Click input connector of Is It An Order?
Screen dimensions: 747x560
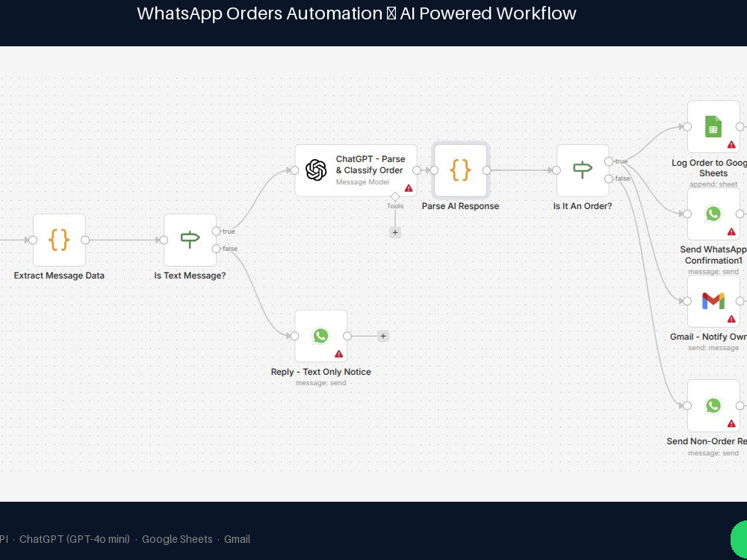coord(557,170)
